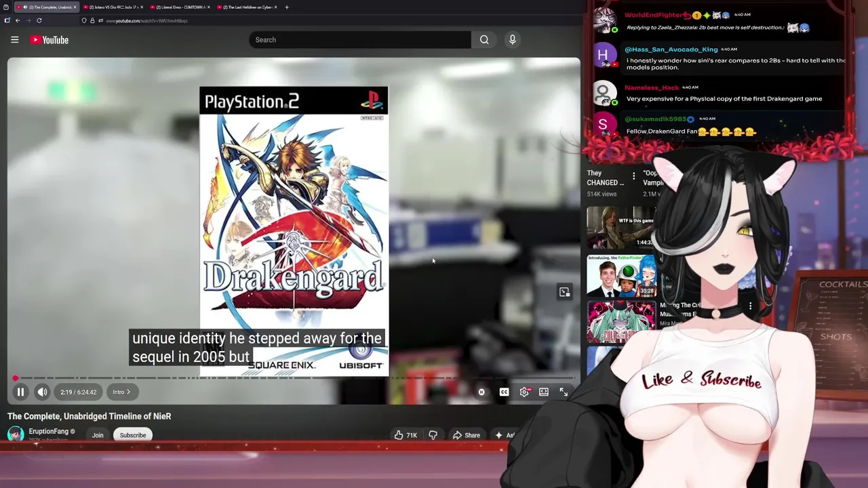The width and height of the screenshot is (868, 488).
Task: Dislike the video
Action: coord(433,435)
